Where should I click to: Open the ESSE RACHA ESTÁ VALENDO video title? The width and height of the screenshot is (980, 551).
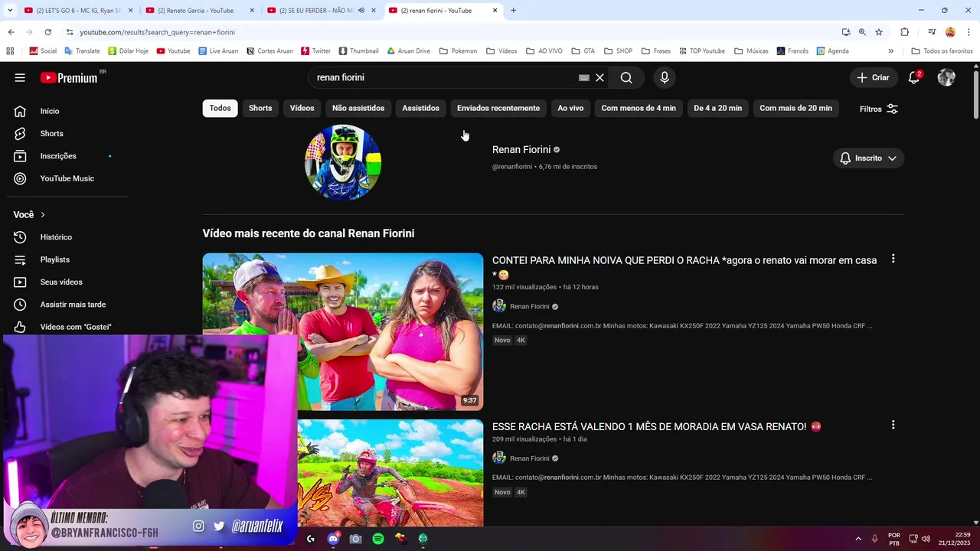(657, 426)
